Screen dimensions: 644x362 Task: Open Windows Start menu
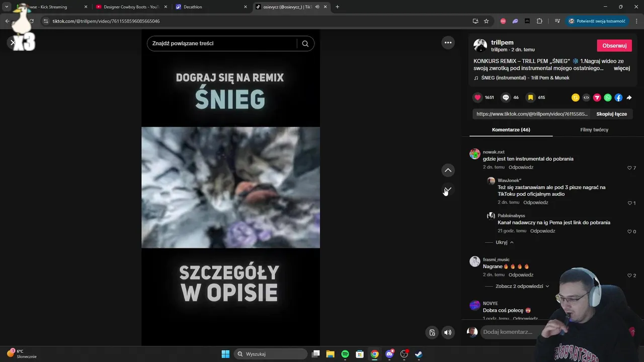[x=225, y=354]
